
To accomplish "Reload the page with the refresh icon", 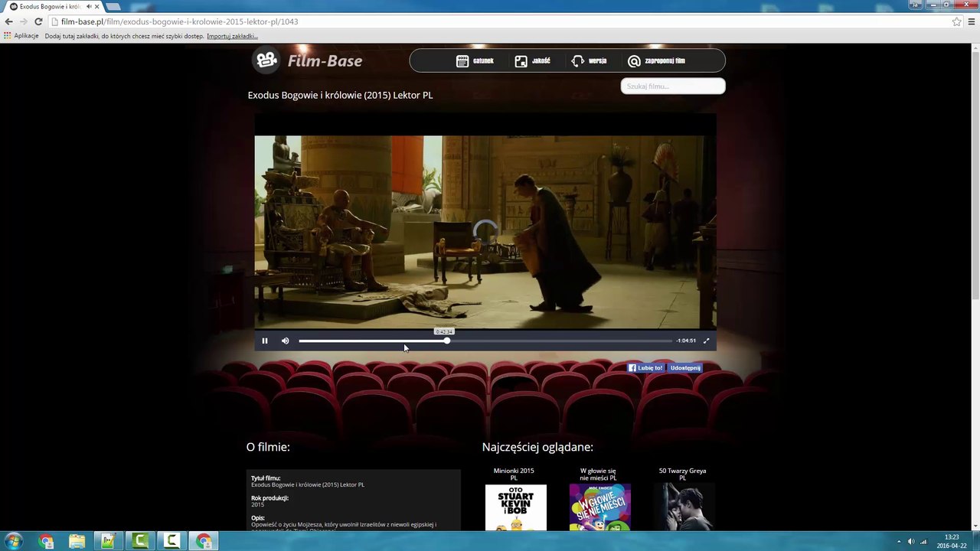I will 38,21.
